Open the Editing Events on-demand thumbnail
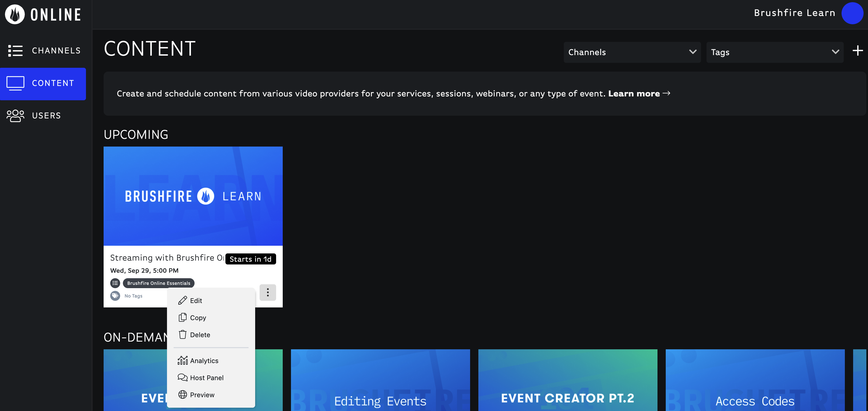The height and width of the screenshot is (411, 868). 380,380
